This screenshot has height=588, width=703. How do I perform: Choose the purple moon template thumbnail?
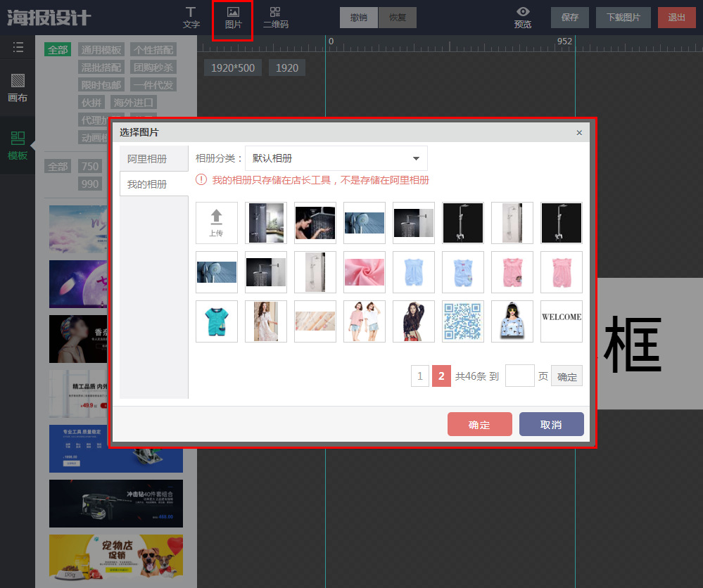click(x=78, y=284)
